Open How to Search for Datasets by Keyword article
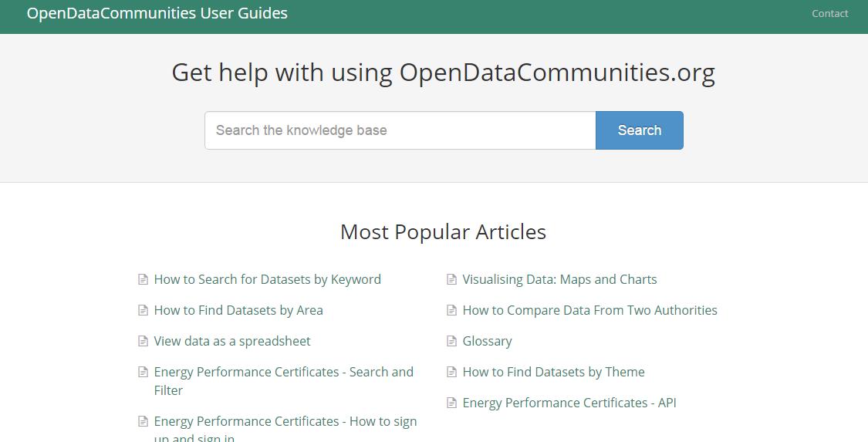The image size is (868, 442). click(268, 279)
